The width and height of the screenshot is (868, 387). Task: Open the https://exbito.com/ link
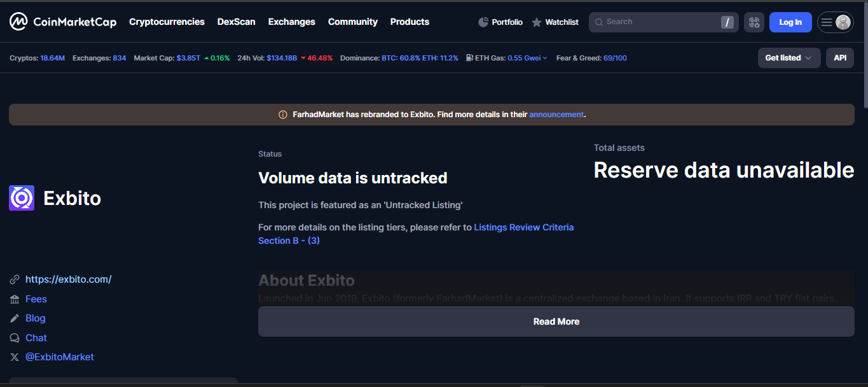69,279
